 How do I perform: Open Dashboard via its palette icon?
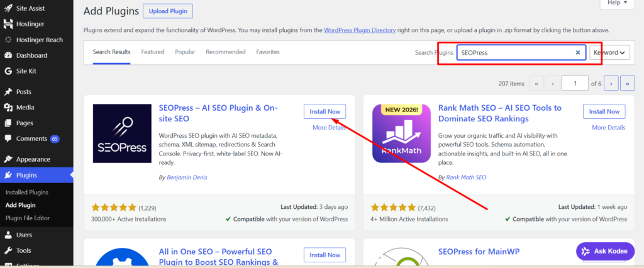click(x=8, y=55)
